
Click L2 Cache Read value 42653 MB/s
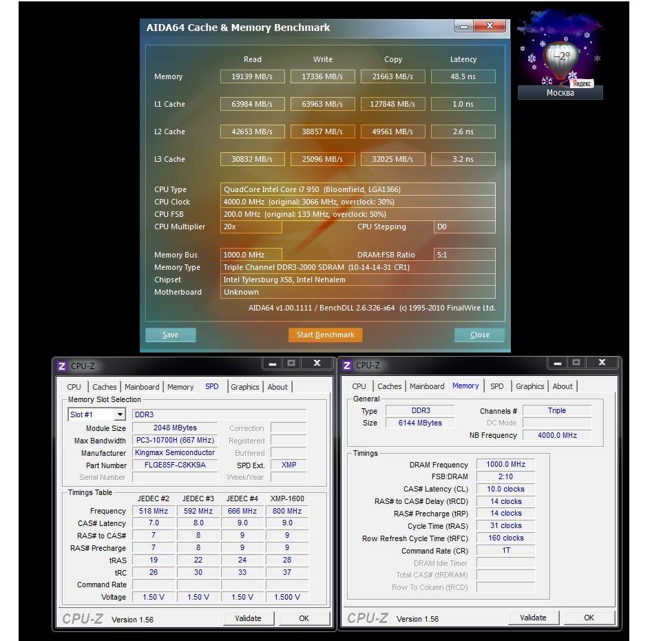pyautogui.click(x=253, y=132)
